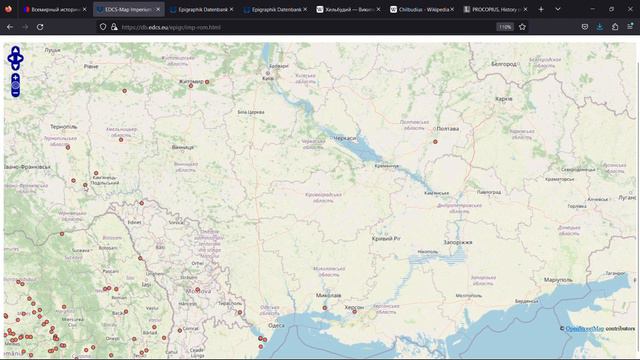
Task: Save page to Pocket
Action: [584, 27]
